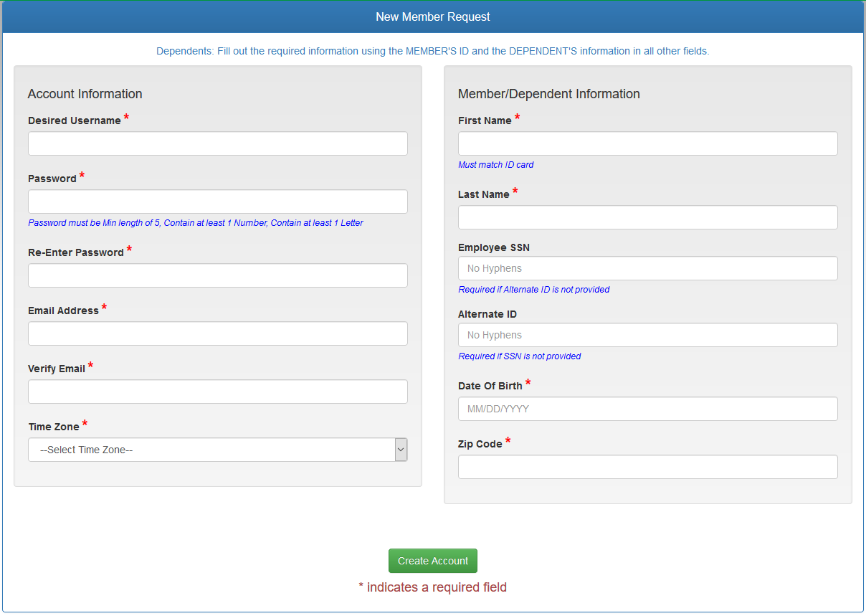Click the Alternate ID label
Screen dimensions: 866x616
click(x=487, y=314)
